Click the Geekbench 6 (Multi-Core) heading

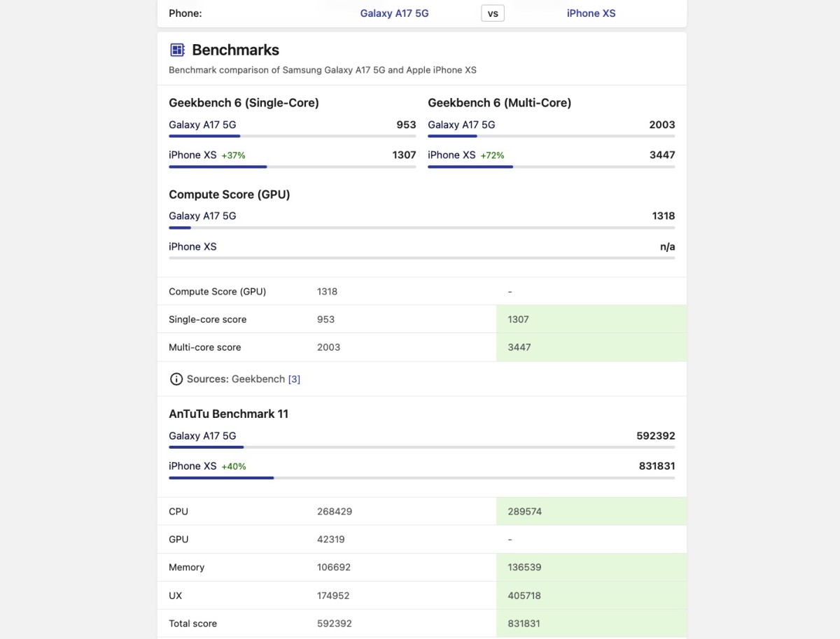499,103
